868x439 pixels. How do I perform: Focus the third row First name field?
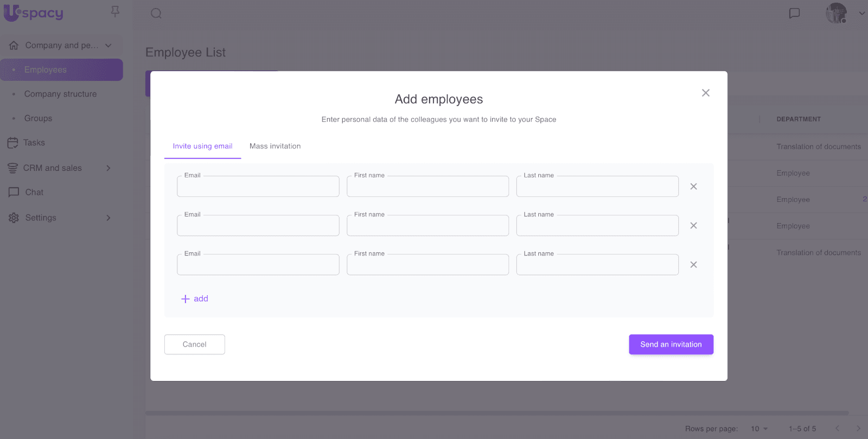coord(428,264)
